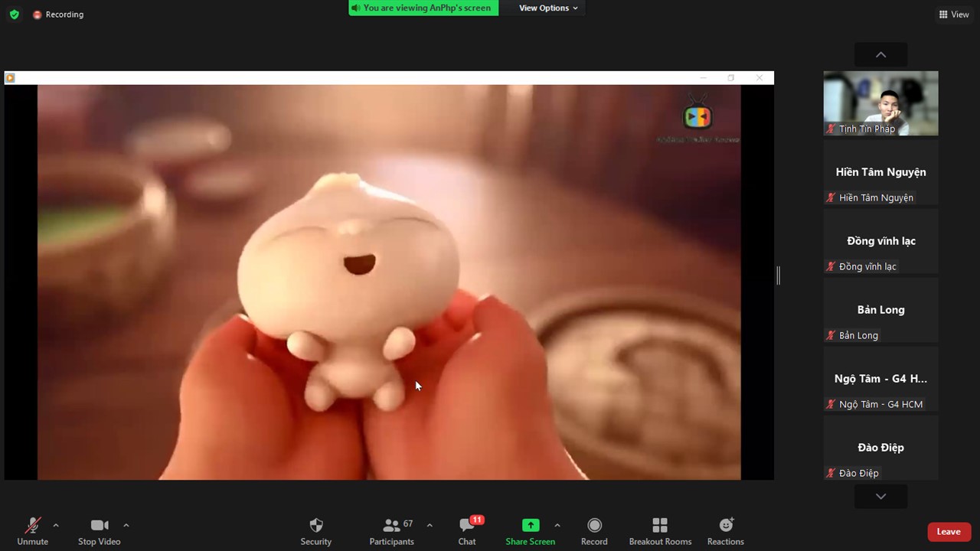The width and height of the screenshot is (980, 551).
Task: Select Hiền Tâm Nguyện's participant tile
Action: tap(880, 172)
